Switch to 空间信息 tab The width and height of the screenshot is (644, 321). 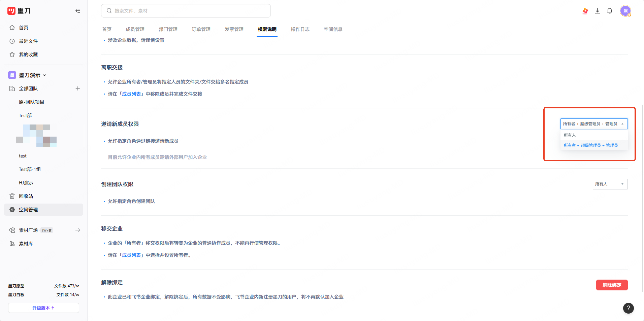tap(333, 29)
